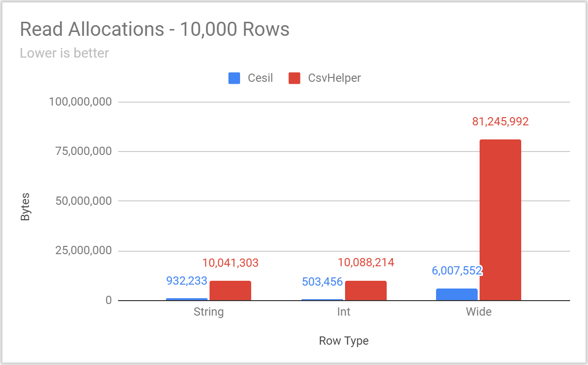Click the blue Cesil legend swatch

click(234, 78)
